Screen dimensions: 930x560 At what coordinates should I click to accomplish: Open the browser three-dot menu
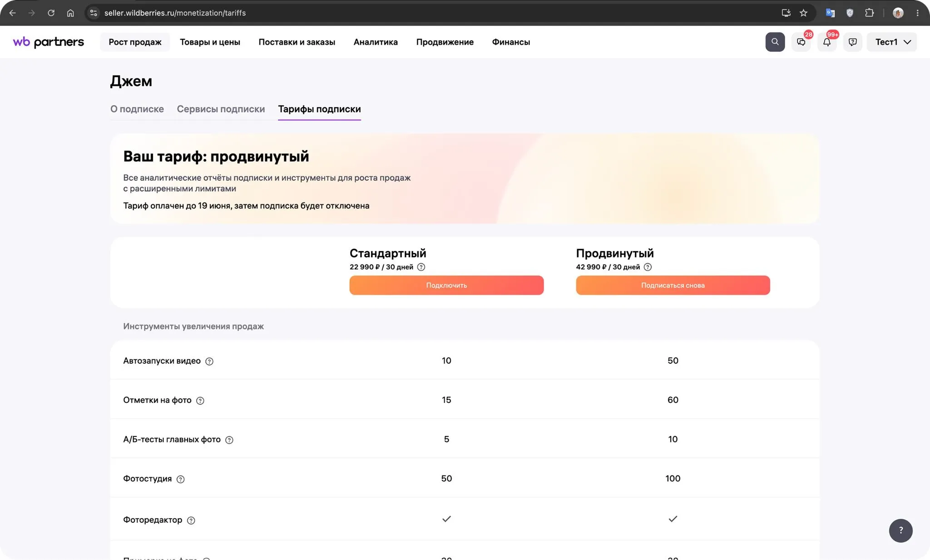(917, 13)
